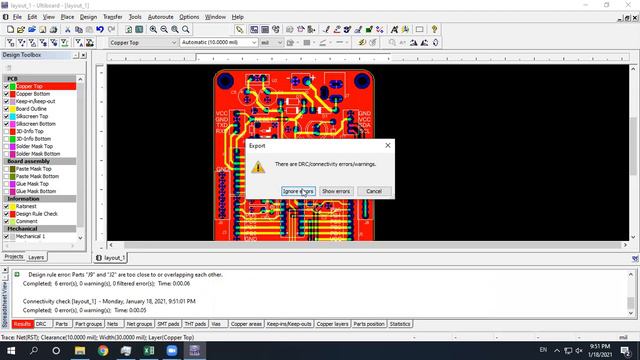Open Chrome from the taskbar
Screen dimensions: 640x360
pos(103,351)
